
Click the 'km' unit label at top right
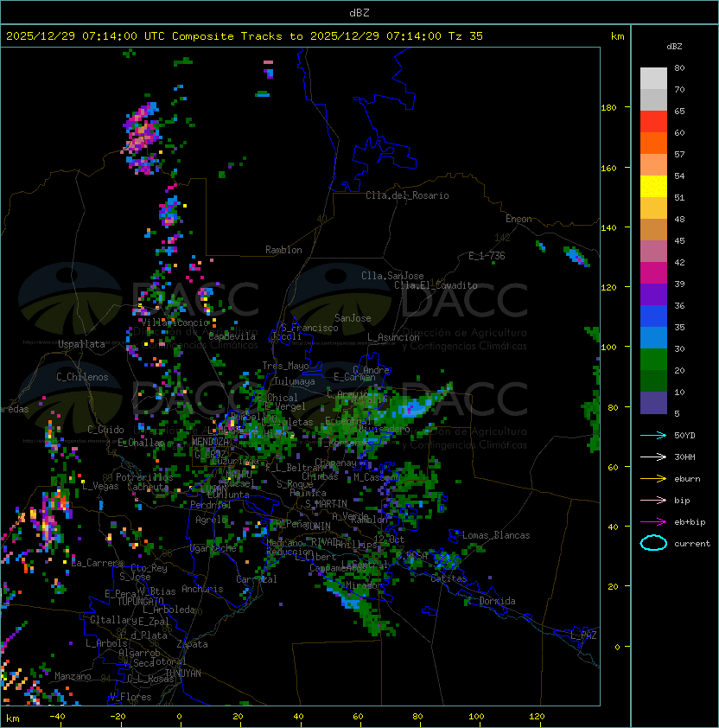617,36
